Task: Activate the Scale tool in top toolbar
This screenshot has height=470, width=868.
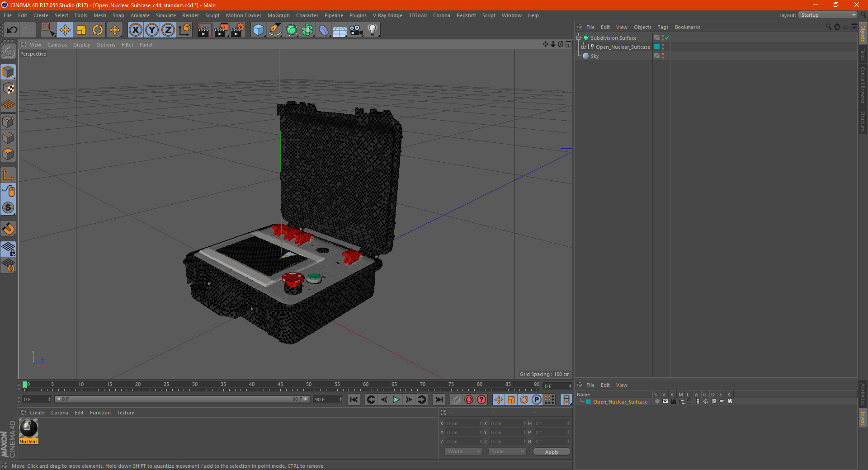Action: [x=81, y=30]
